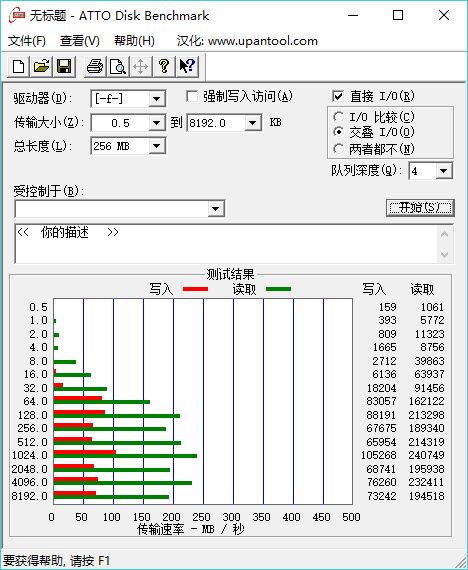The width and height of the screenshot is (468, 570).
Task: Expand the 驱动器(D) drive dropdown
Action: (x=156, y=99)
